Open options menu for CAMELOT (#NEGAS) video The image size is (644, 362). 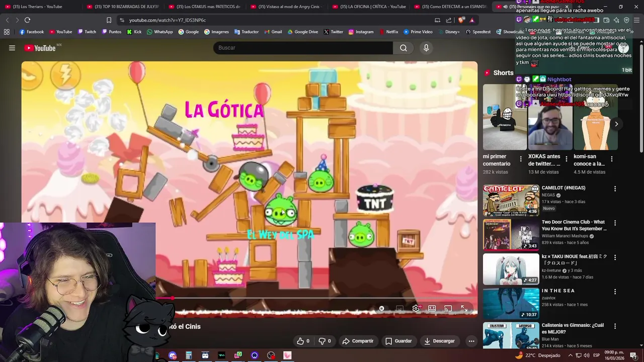(x=615, y=189)
